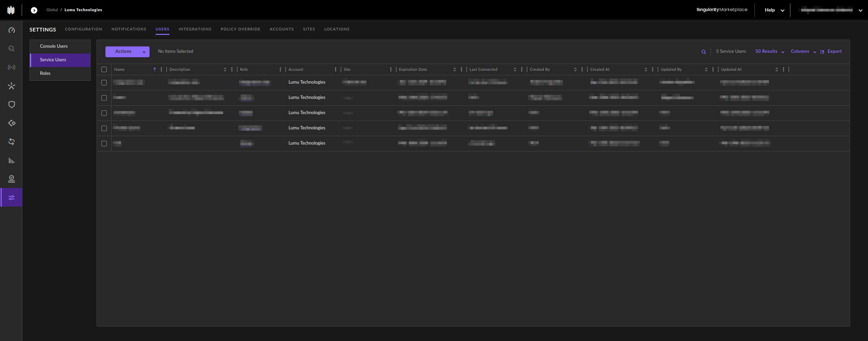Click the SentinelOne logo icon
This screenshot has height=341, width=868.
point(11,10)
